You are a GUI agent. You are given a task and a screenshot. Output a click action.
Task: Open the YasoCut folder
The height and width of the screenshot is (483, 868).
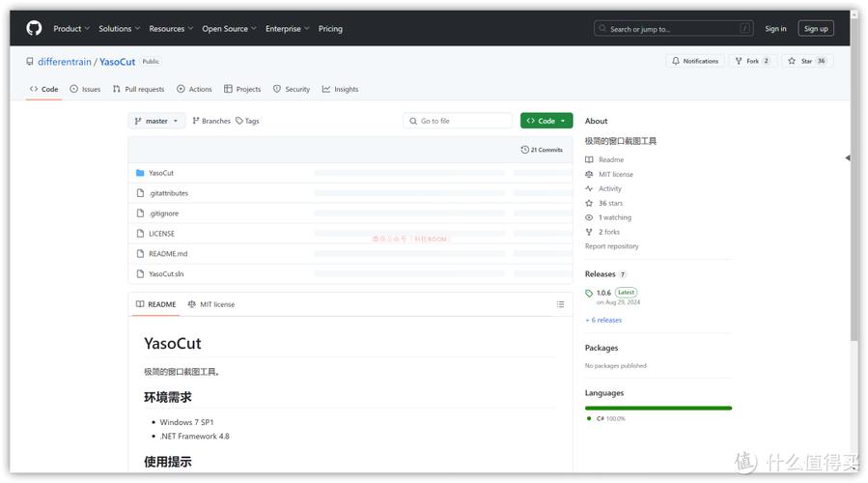161,173
